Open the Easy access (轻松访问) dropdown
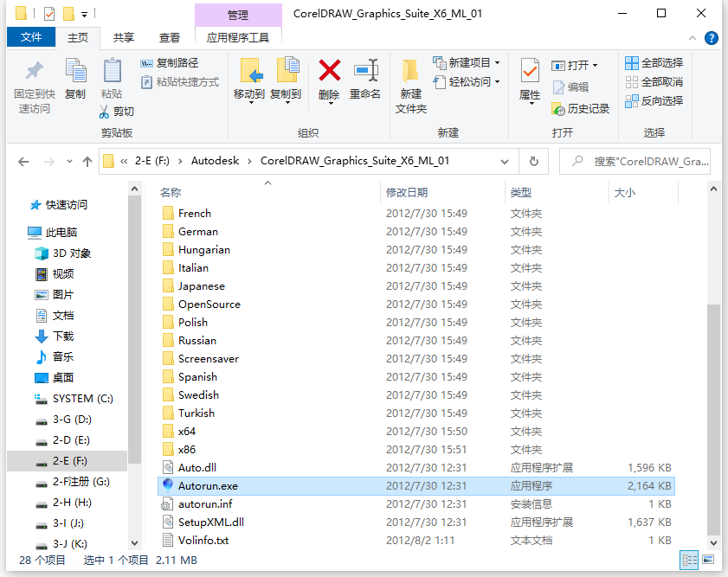Screen dimensions: 728x577 [467, 82]
